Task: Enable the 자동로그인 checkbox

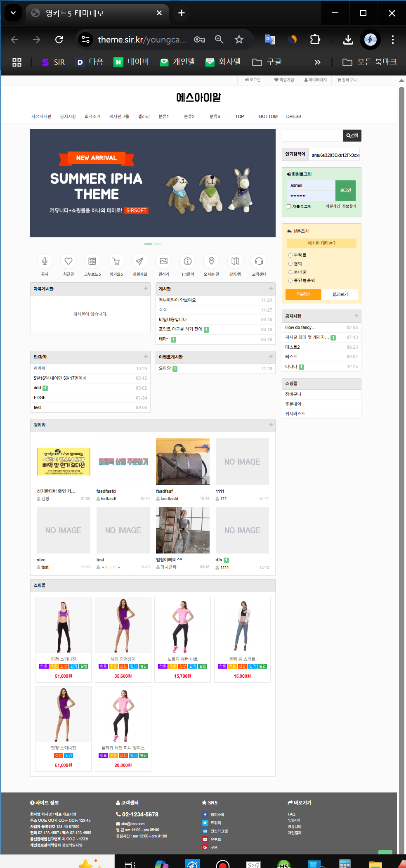Action: [289, 206]
